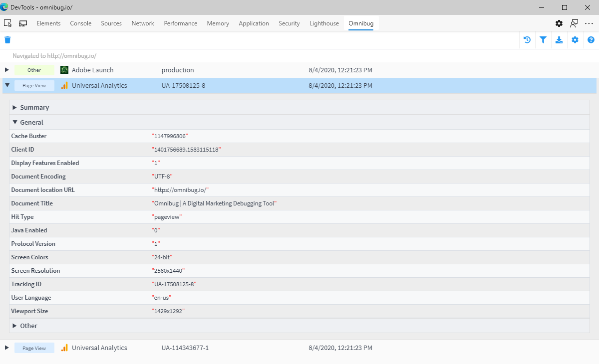Expand the Summary section
The image size is (599, 364).
[x=15, y=107]
